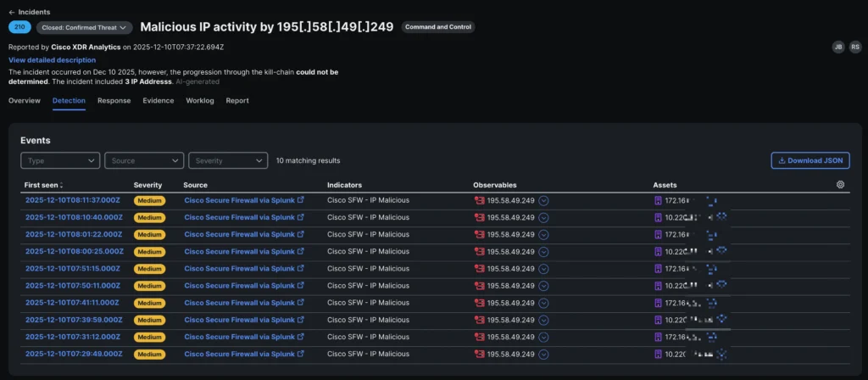Open the Report tab
This screenshot has height=380, width=868.
click(x=237, y=101)
